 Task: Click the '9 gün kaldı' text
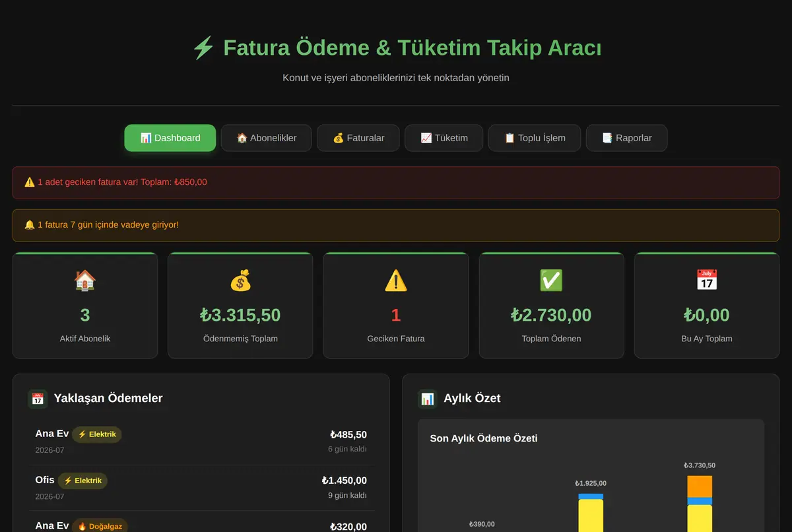point(347,496)
